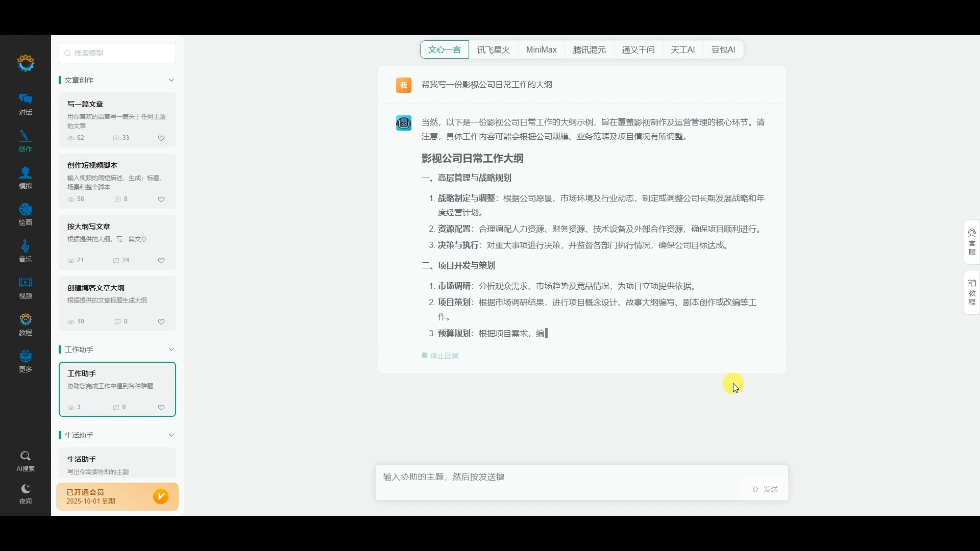
Task: Open AI搜索 search
Action: point(26,462)
